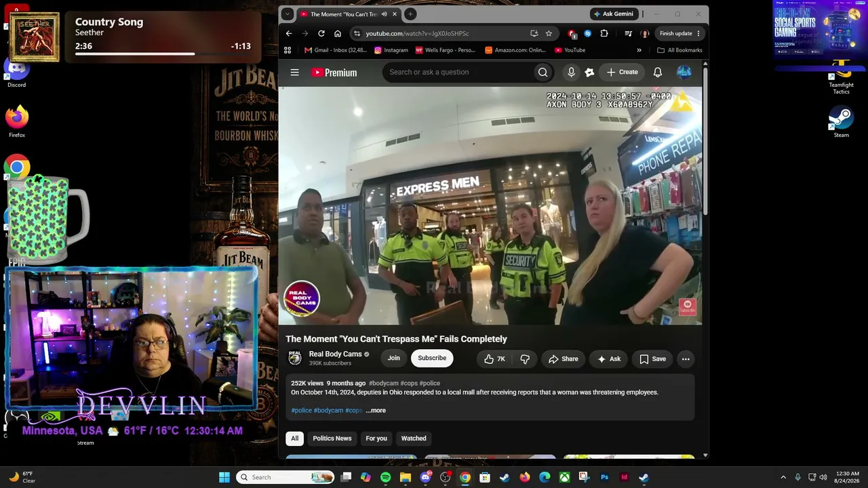Like the video with thumbs up
Screen dimensions: 868x488
point(495,359)
